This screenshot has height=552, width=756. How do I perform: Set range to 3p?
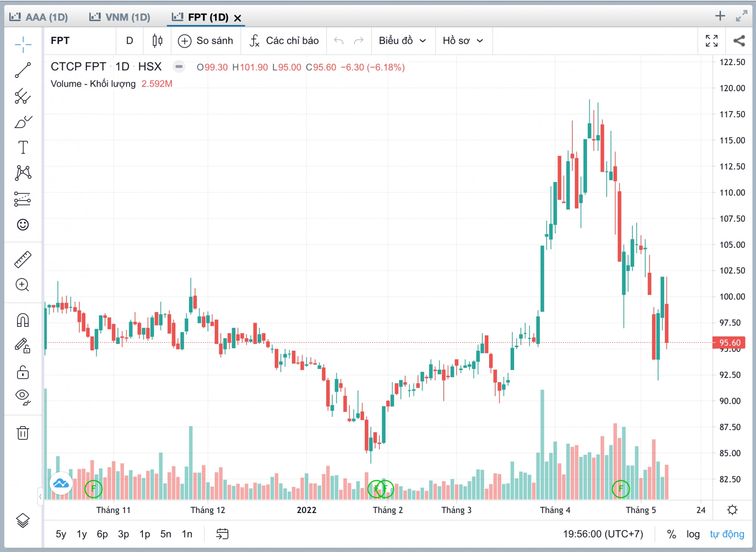pyautogui.click(x=124, y=534)
